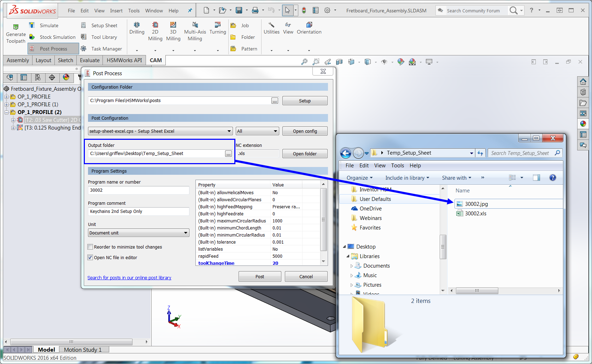The image size is (592, 364).
Task: Browse for the configuration folder
Action: click(x=275, y=101)
